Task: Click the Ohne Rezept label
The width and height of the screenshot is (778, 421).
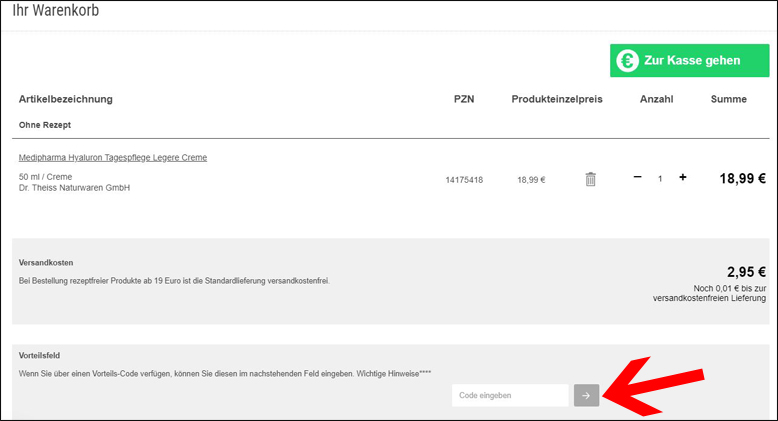Action: [45, 125]
